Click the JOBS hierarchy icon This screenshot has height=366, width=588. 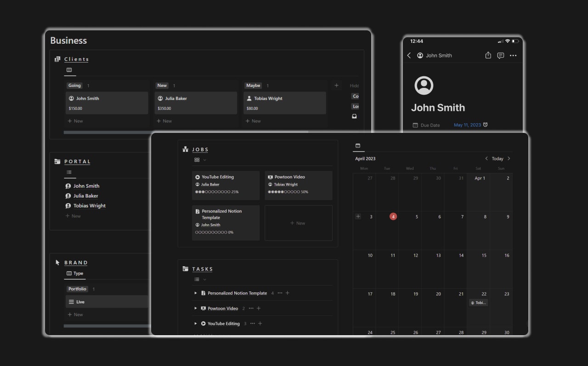click(186, 149)
